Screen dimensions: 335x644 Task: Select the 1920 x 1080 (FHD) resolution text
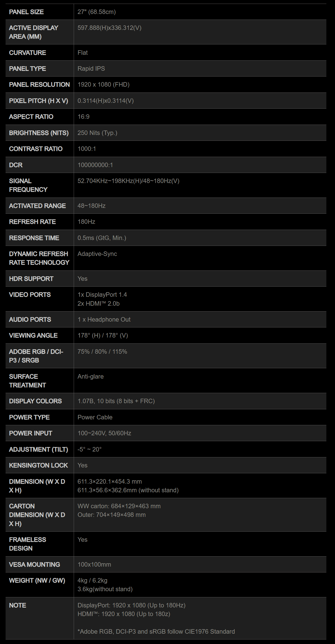104,85
